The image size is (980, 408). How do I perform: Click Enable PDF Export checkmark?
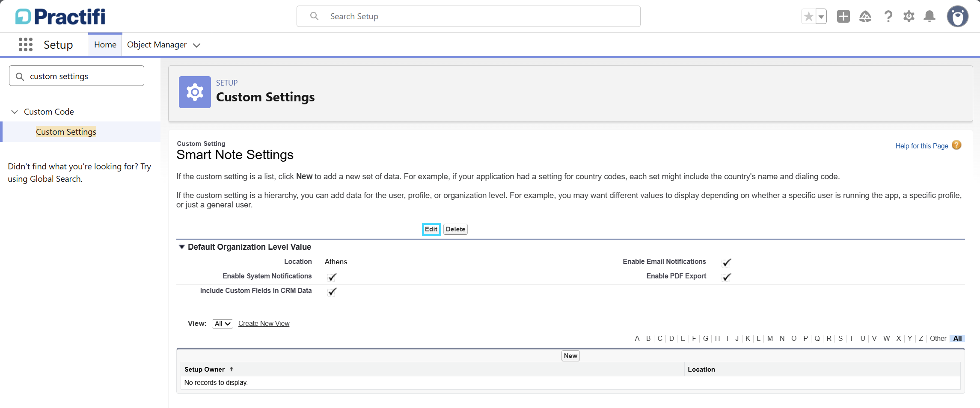[727, 277]
